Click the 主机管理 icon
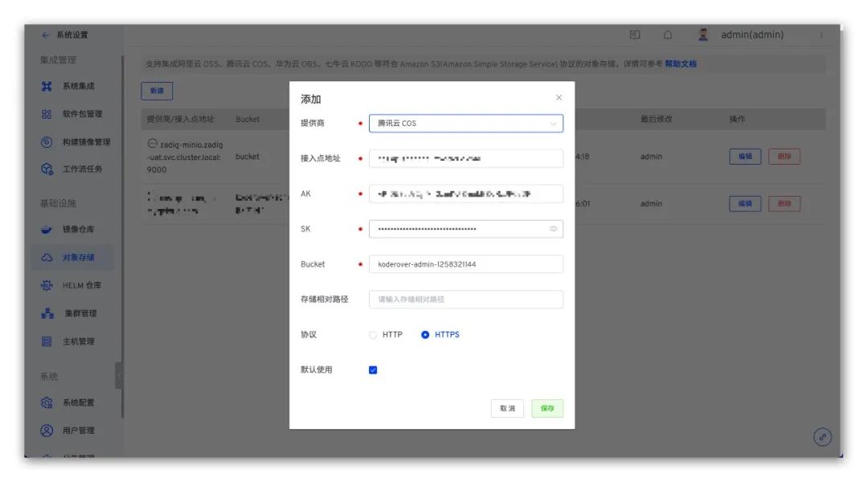The image size is (868, 482). tap(47, 342)
